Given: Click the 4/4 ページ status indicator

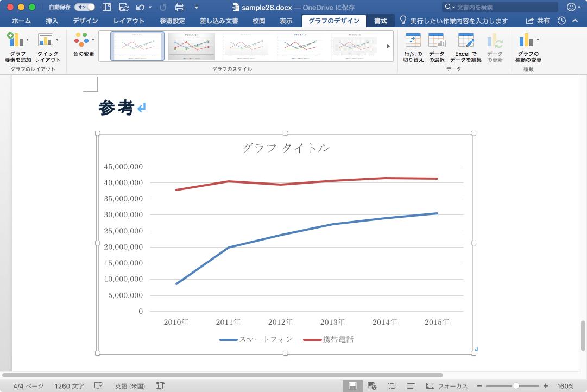Looking at the screenshot, I should click(28, 386).
